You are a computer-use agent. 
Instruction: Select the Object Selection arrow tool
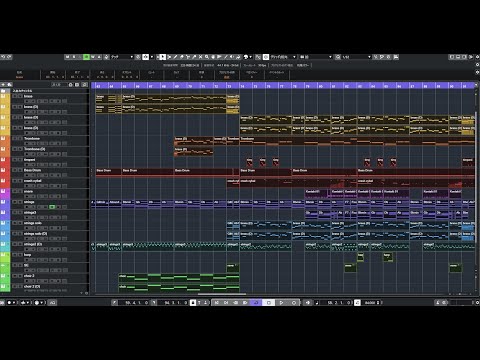(162, 57)
